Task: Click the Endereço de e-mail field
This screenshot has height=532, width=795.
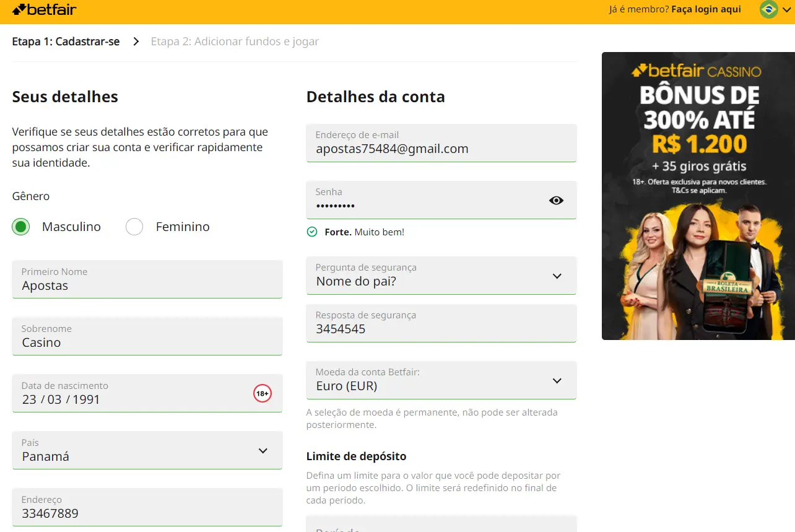Action: click(x=441, y=143)
